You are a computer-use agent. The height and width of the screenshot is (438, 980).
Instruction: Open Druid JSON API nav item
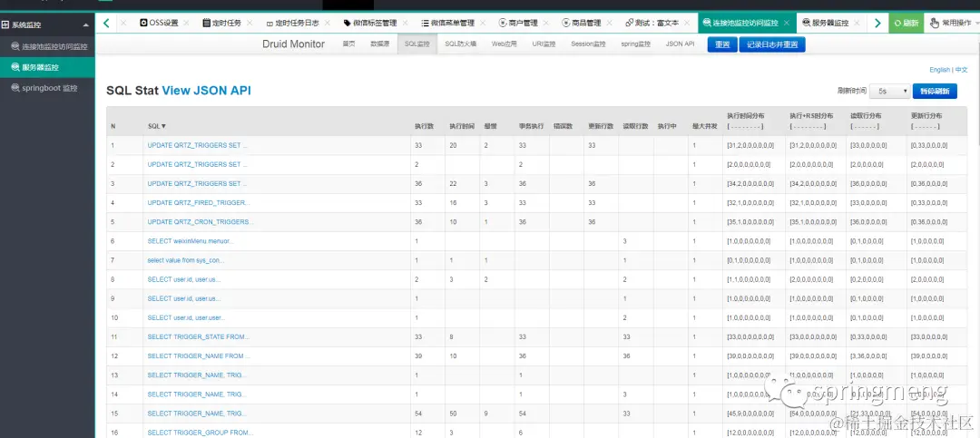coord(680,44)
